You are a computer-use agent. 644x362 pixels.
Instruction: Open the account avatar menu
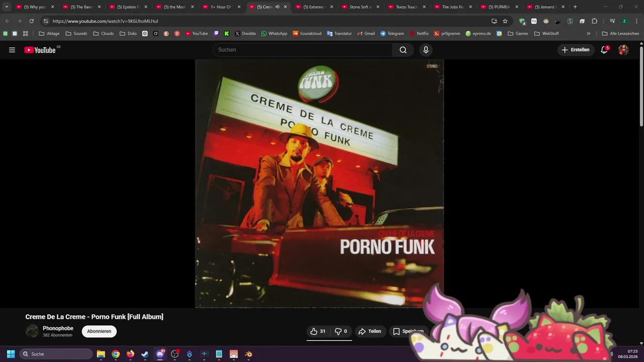[x=623, y=50]
